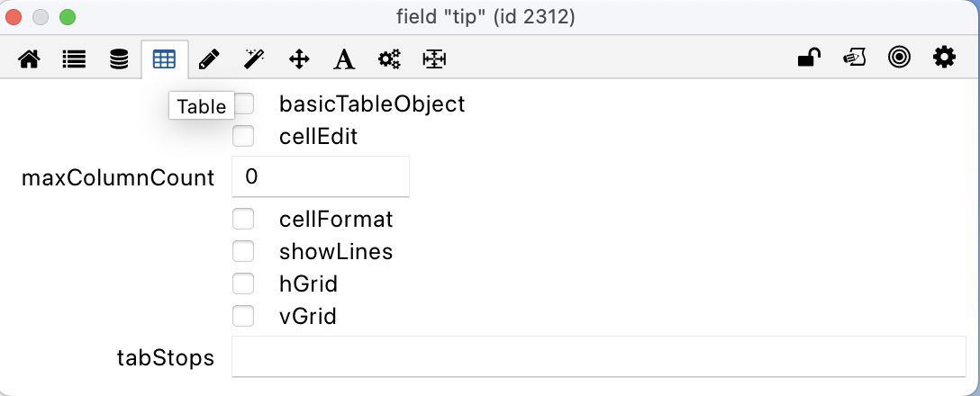Switch to the list contents pane icon
Image resolution: width=980 pixels, height=396 pixels.
74,59
